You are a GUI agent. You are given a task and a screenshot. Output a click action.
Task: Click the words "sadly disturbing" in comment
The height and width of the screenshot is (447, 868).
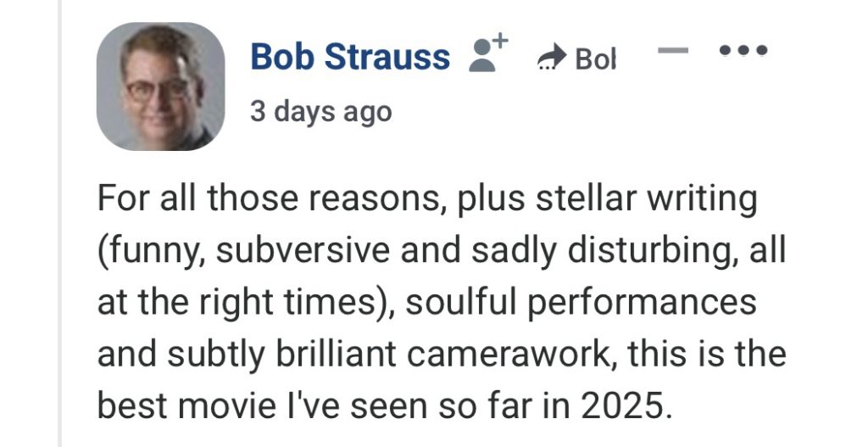(x=583, y=252)
